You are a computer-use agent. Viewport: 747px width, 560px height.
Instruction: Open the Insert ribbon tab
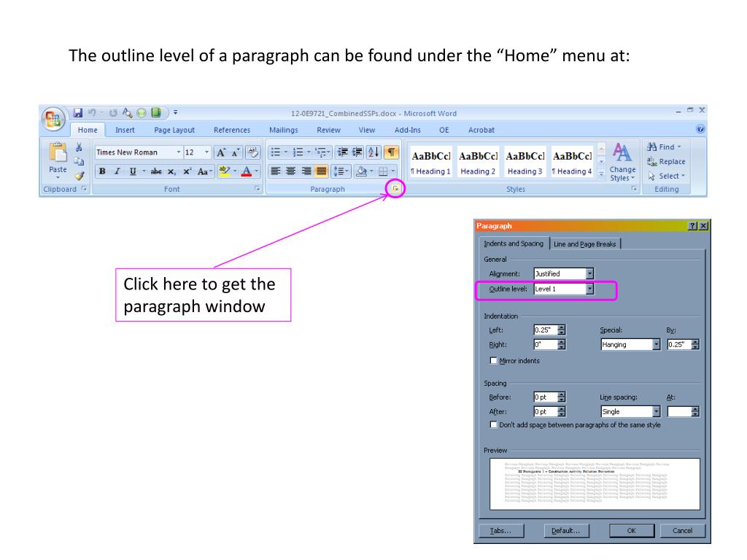click(125, 130)
